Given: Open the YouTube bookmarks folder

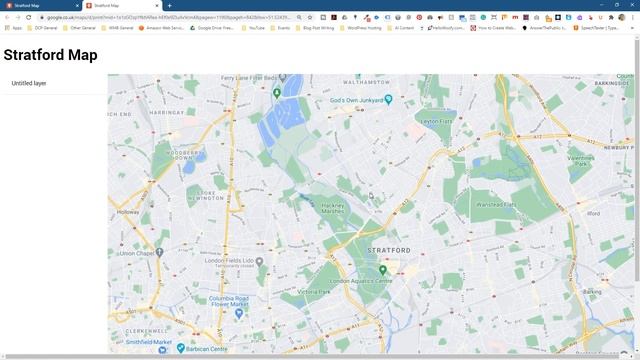Looking at the screenshot, I should tap(253, 28).
